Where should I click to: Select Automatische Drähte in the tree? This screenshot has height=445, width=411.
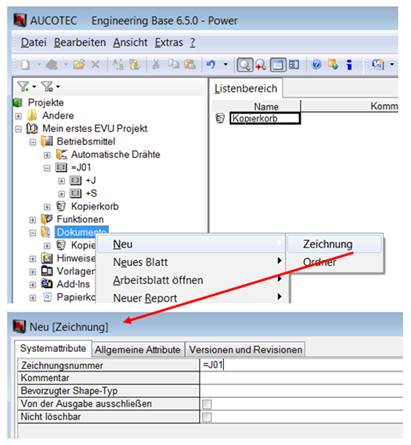115,154
